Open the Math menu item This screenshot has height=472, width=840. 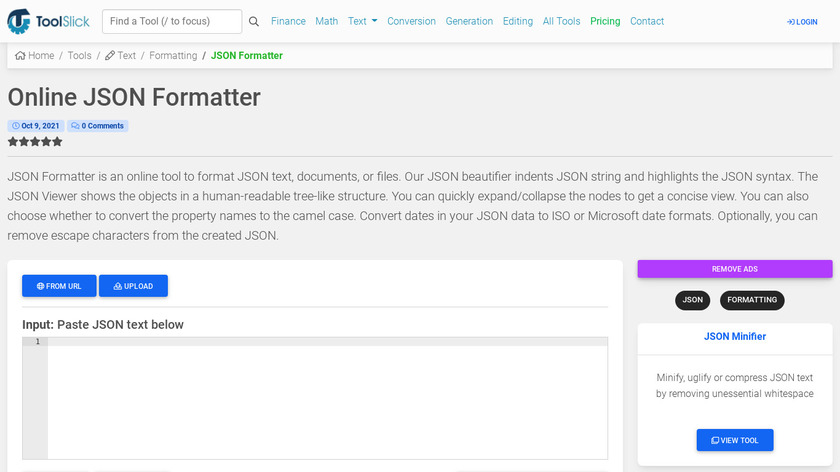(326, 21)
